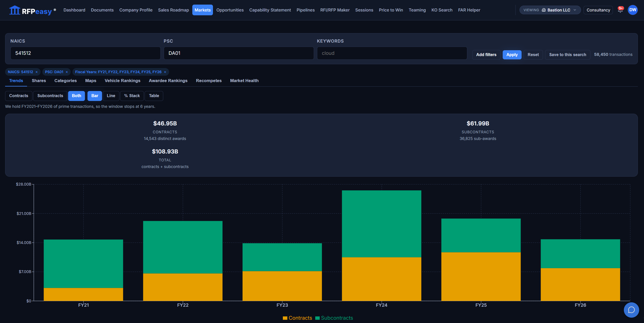Show only Contracts data
Image resolution: width=644 pixels, height=323 pixels.
pyautogui.click(x=19, y=96)
